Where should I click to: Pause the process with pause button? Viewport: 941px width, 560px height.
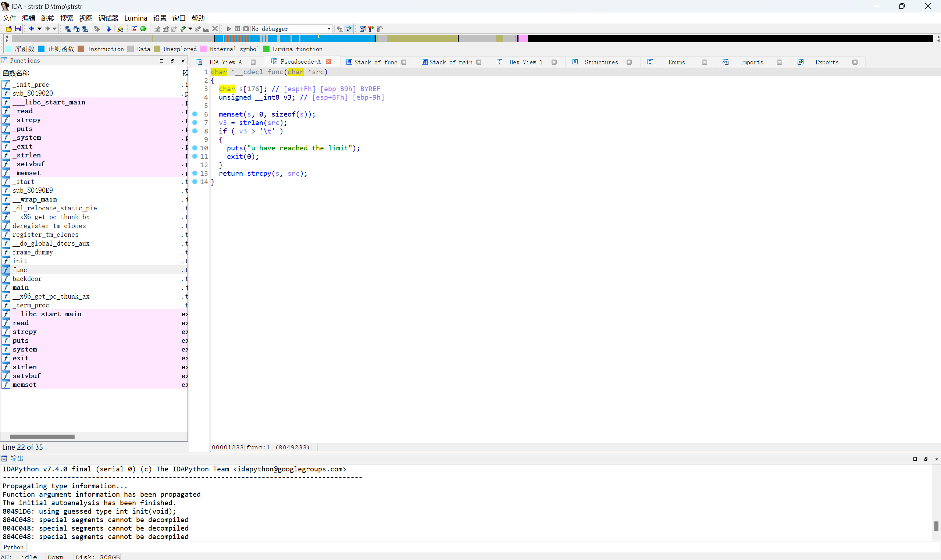pyautogui.click(x=237, y=29)
